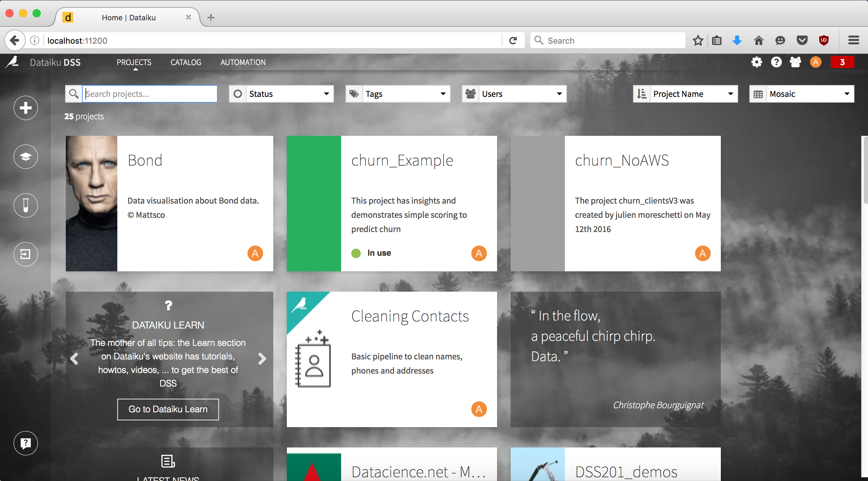Click the Dataiku bird logo icon
868x481 pixels.
tap(12, 62)
